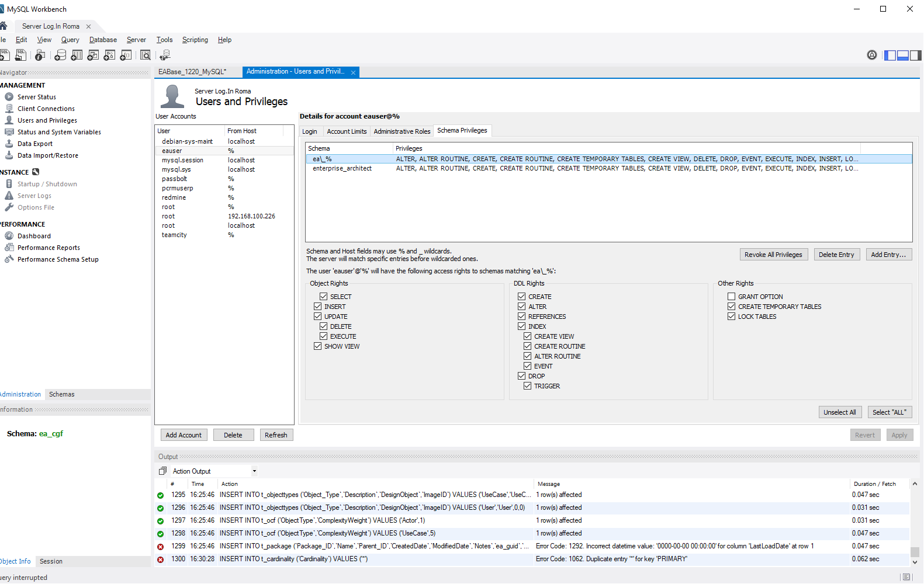924x584 pixels.
Task: Switch to the Administrative Roles tab
Action: pos(402,131)
